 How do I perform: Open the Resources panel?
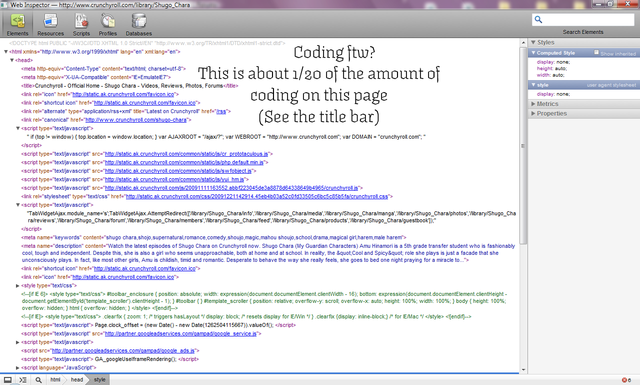[51, 24]
